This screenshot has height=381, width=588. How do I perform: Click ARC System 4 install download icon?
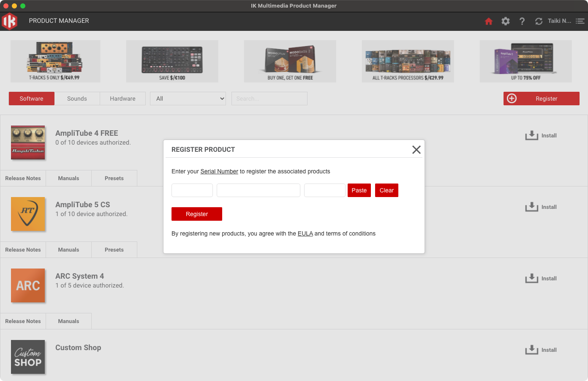532,278
